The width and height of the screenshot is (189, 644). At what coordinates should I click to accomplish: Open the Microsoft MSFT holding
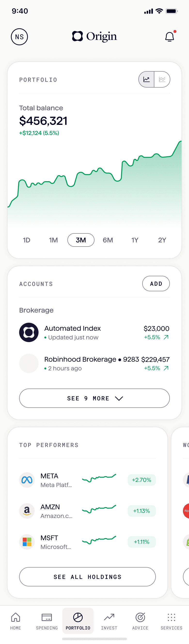coord(87,542)
